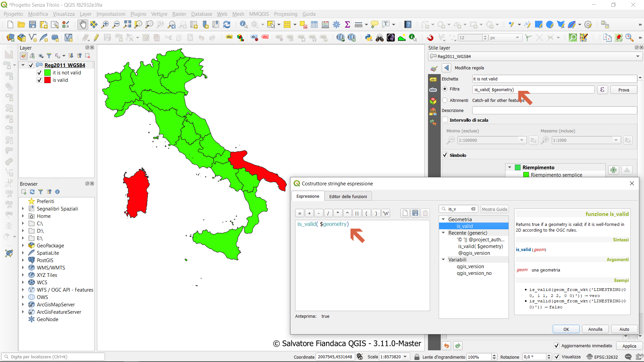Insert newline '\n' operator button
This screenshot has width=644, height=362.
(386, 213)
